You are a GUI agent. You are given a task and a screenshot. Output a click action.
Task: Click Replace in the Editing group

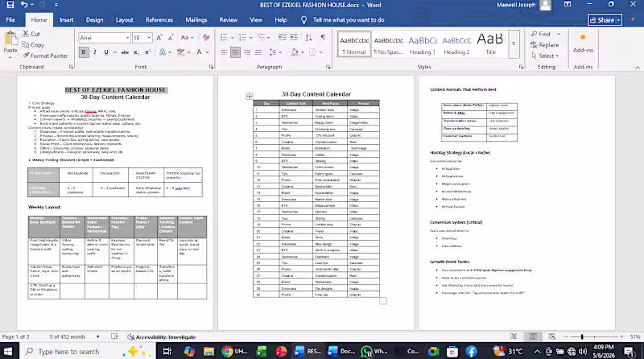(545, 45)
